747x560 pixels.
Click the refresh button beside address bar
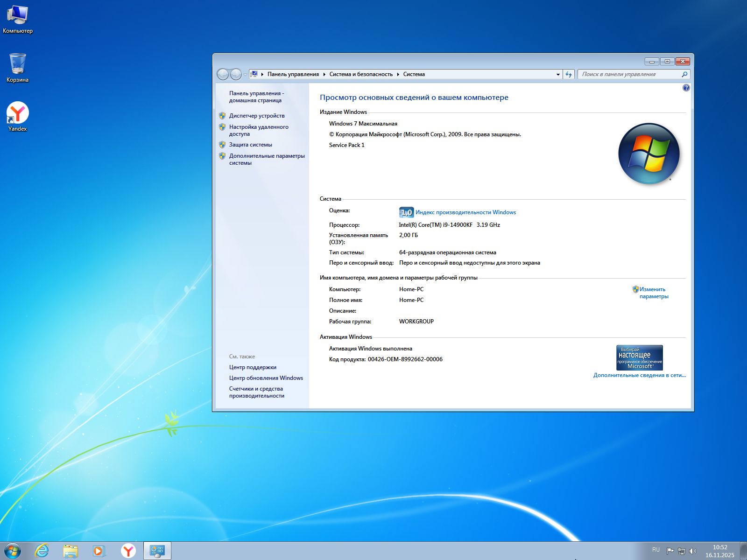click(x=569, y=74)
